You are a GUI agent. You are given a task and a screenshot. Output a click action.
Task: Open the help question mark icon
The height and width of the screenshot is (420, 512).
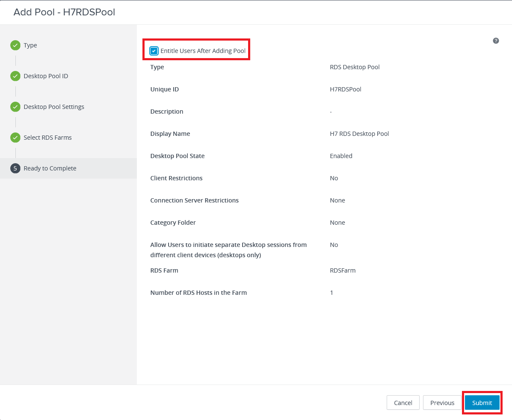(x=496, y=41)
